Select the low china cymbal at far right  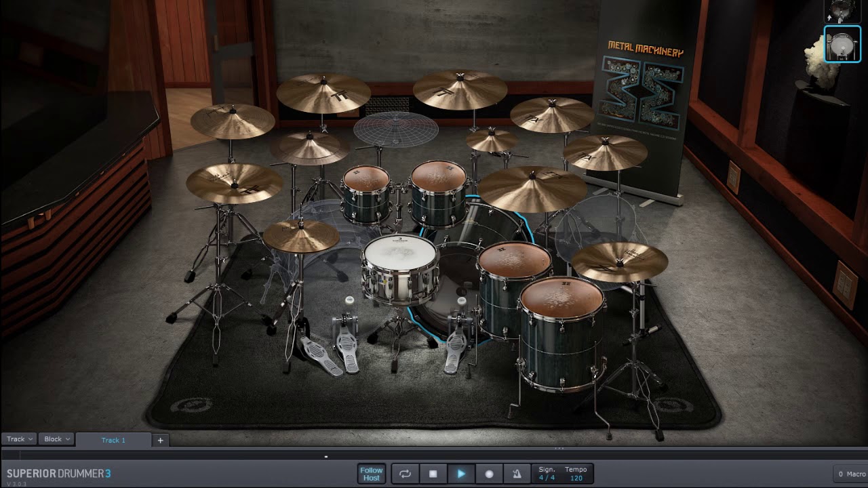point(620,261)
